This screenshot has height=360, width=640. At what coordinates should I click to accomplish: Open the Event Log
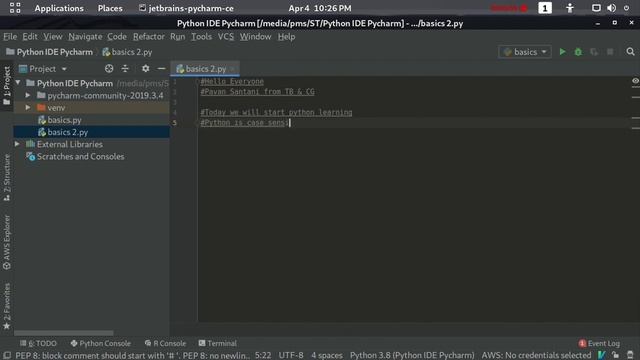pos(599,343)
